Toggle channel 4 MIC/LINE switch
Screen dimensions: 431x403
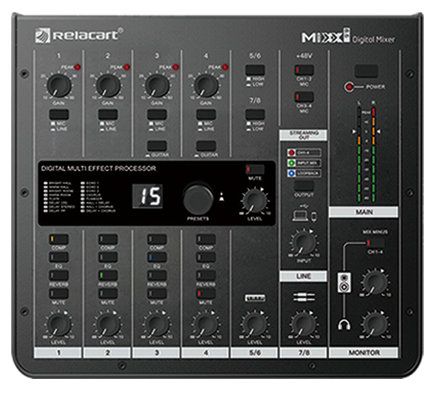pyautogui.click(x=206, y=115)
